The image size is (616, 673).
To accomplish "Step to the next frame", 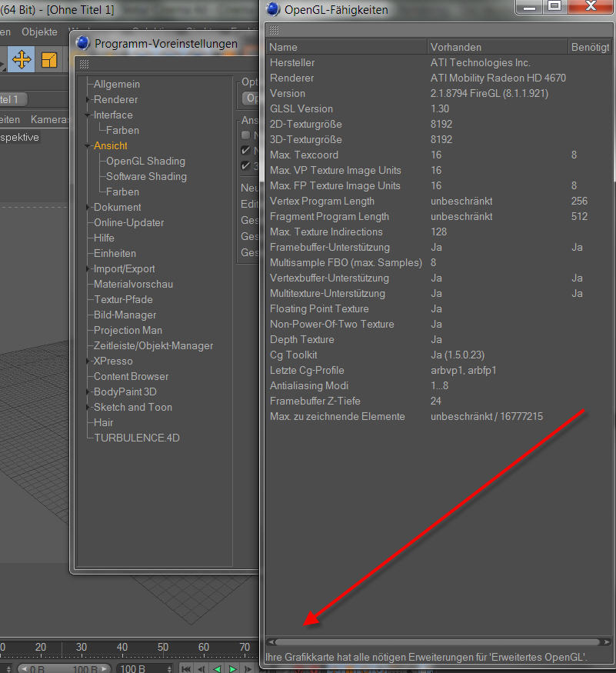I will (248, 668).
